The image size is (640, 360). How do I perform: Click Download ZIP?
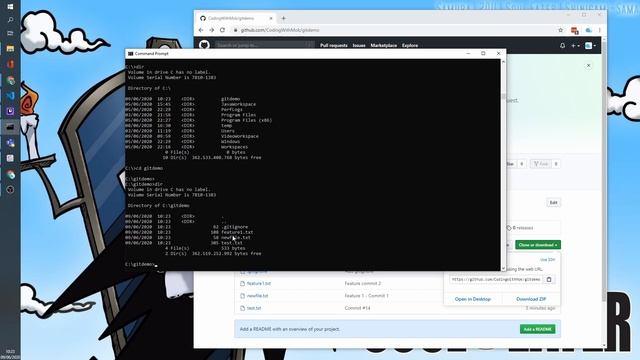coord(531,299)
